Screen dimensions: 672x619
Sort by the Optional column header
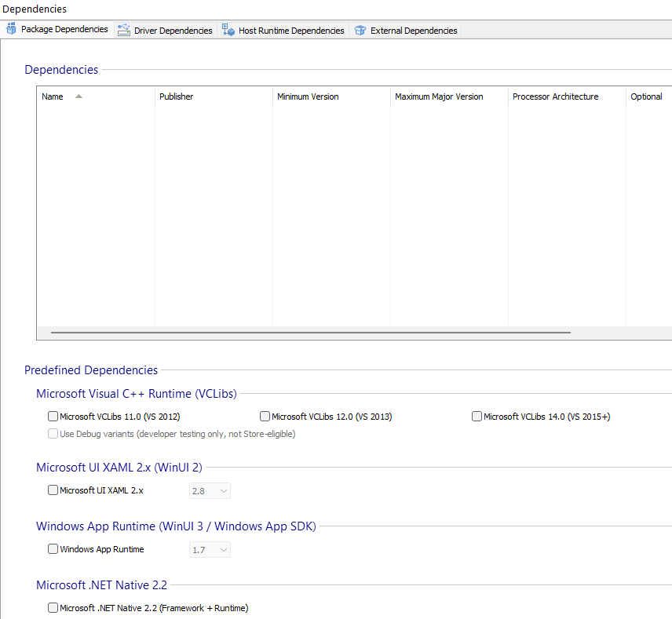649,96
